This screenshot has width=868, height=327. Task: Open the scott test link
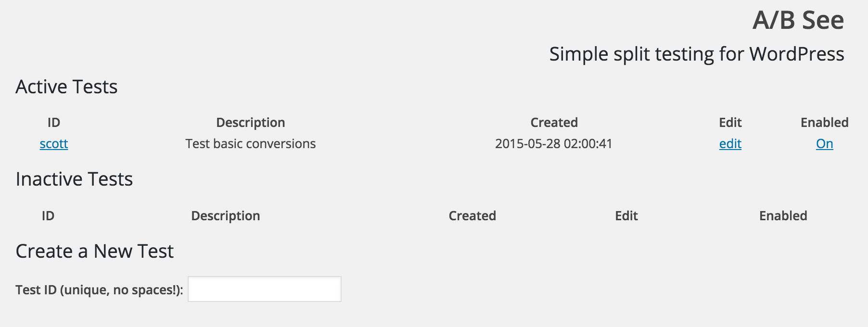coord(54,144)
